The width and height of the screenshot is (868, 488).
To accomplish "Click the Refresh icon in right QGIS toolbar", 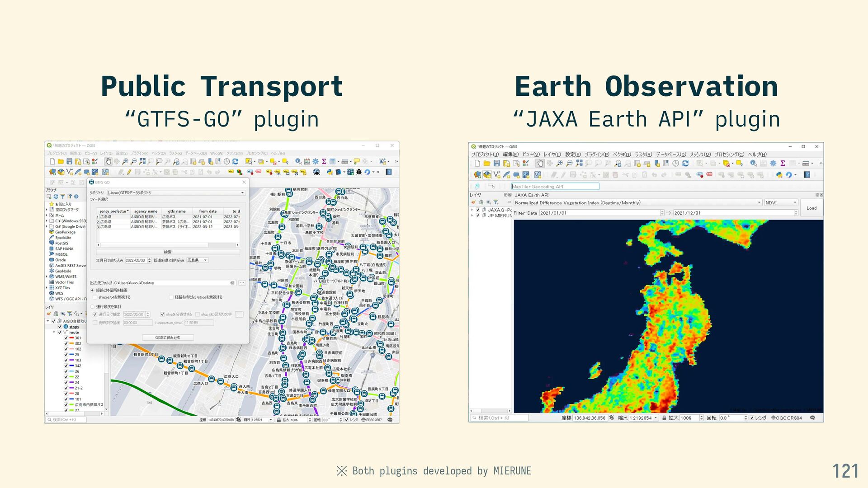I will (x=685, y=164).
